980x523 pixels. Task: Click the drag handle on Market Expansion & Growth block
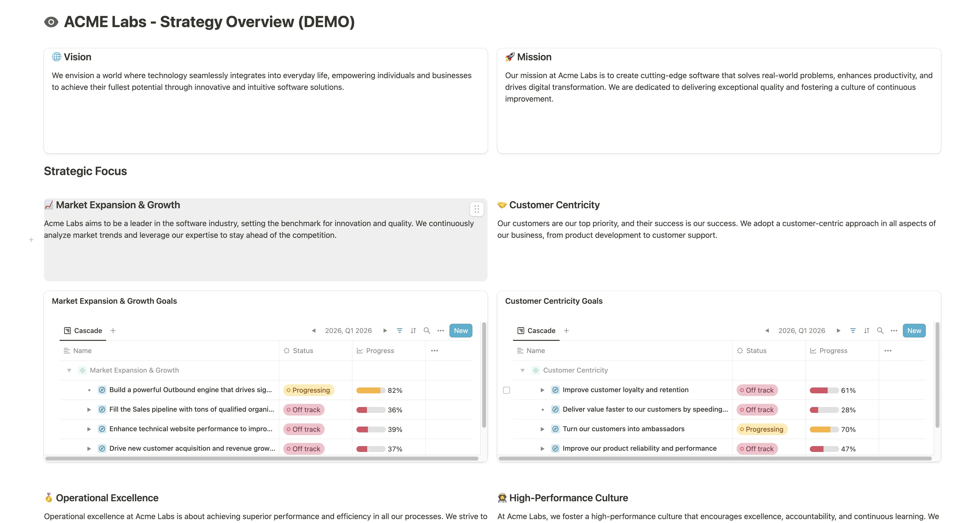[x=476, y=209]
